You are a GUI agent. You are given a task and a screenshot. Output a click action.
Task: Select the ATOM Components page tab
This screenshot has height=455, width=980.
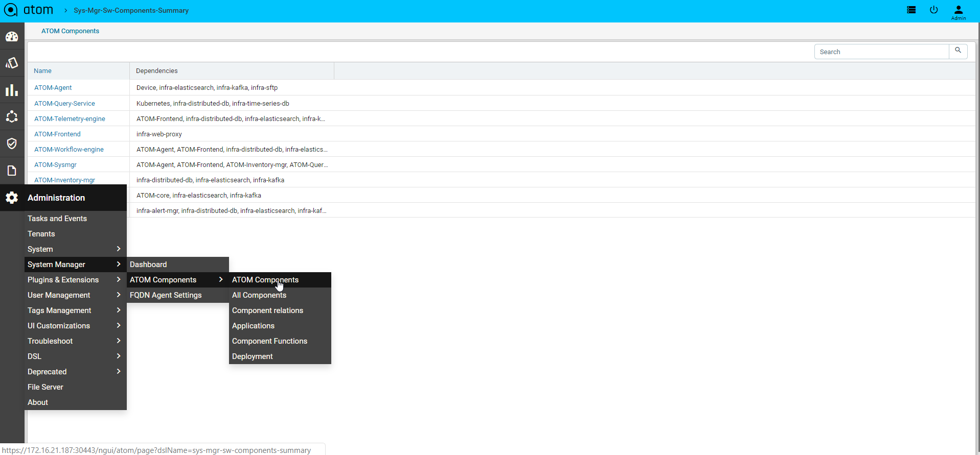click(70, 31)
